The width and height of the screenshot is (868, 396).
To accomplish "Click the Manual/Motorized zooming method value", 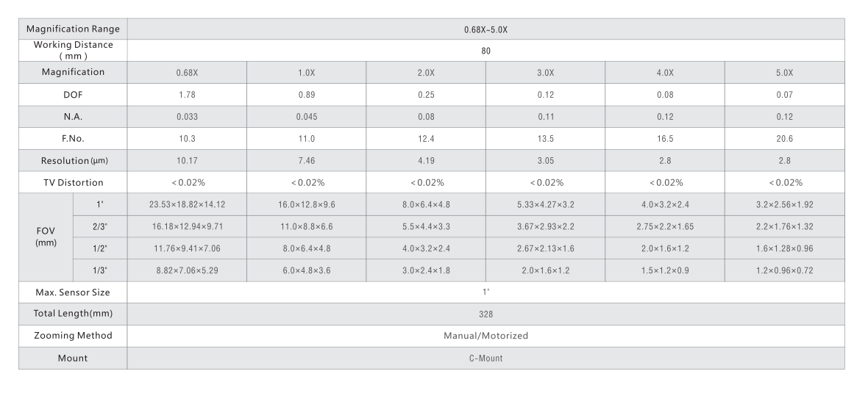I will click(485, 336).
